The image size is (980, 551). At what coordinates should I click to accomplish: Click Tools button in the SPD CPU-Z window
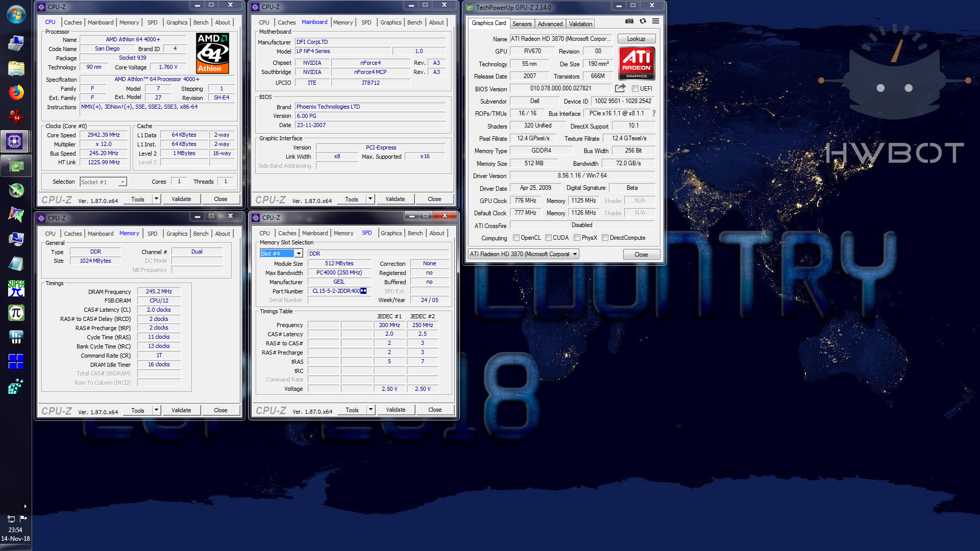click(352, 410)
